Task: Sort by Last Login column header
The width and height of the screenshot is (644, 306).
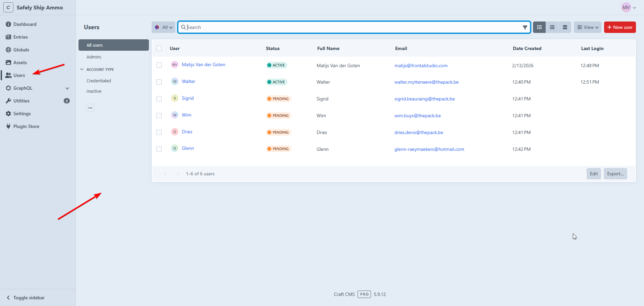Action: pos(592,48)
